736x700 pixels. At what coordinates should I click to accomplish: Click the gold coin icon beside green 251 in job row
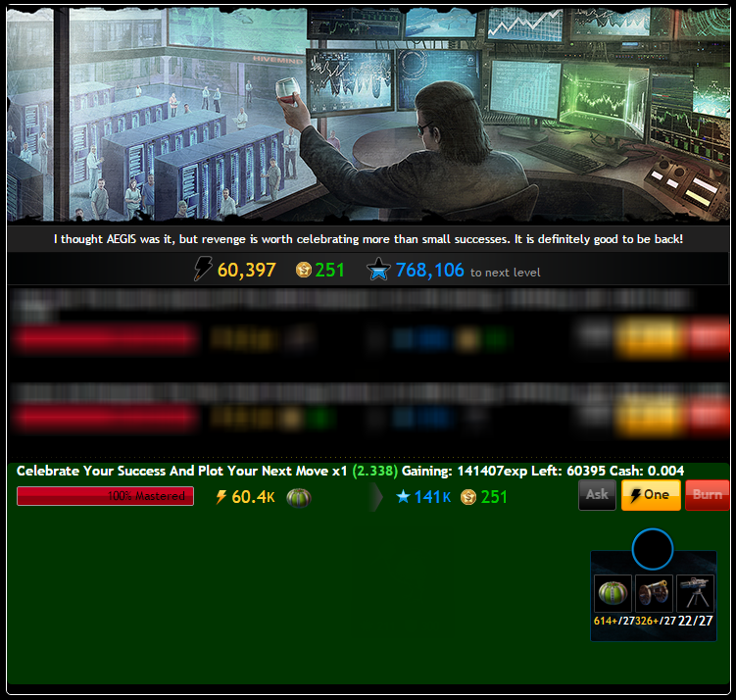click(468, 497)
